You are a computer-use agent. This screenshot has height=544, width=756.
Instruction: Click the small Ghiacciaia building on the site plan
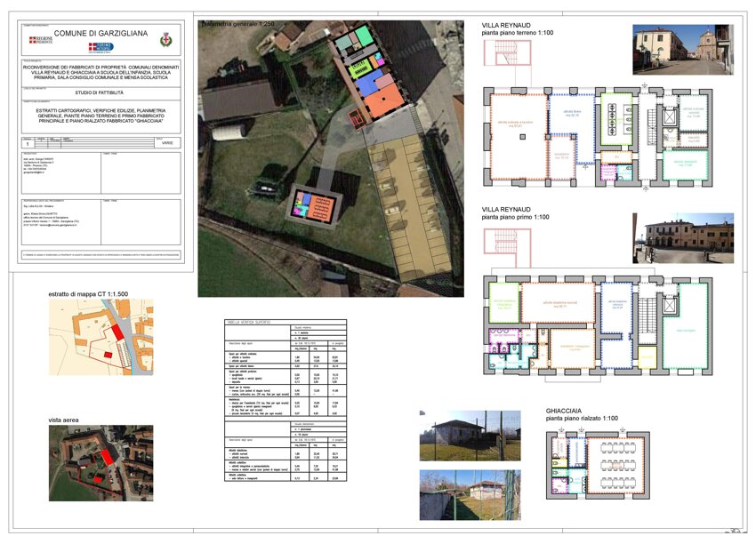coord(316,204)
